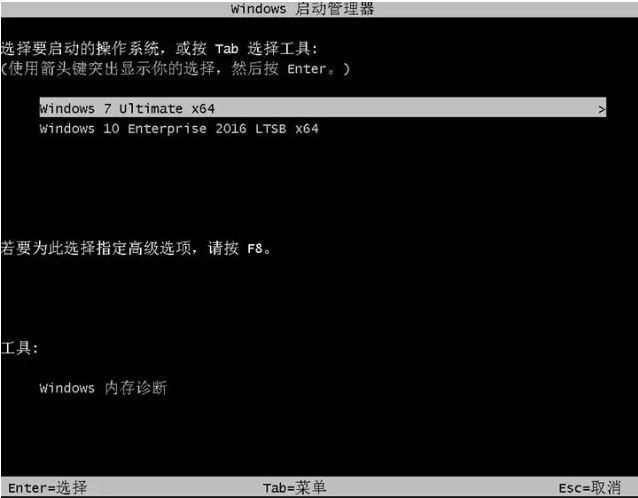Click Enter=选择 in the bottom bar

coord(48,487)
